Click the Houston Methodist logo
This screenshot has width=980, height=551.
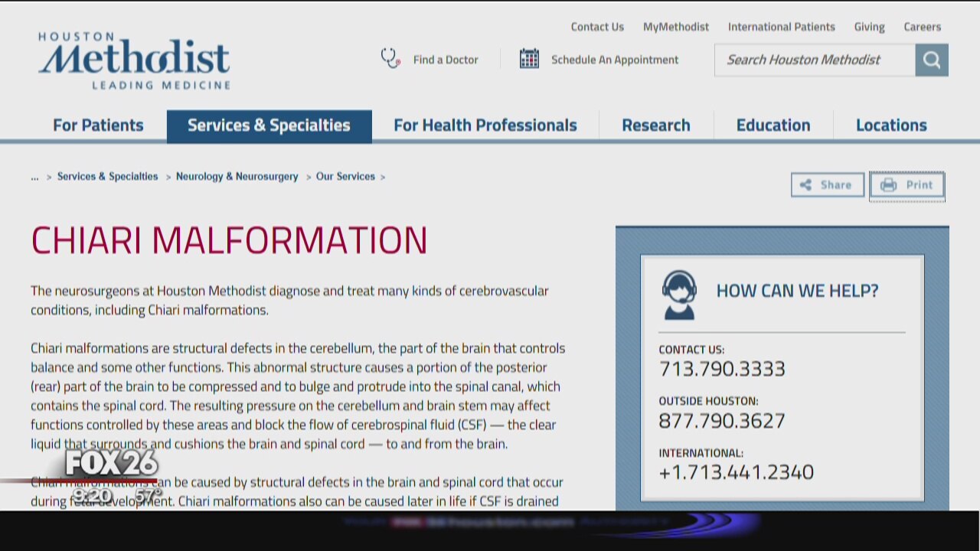point(134,60)
